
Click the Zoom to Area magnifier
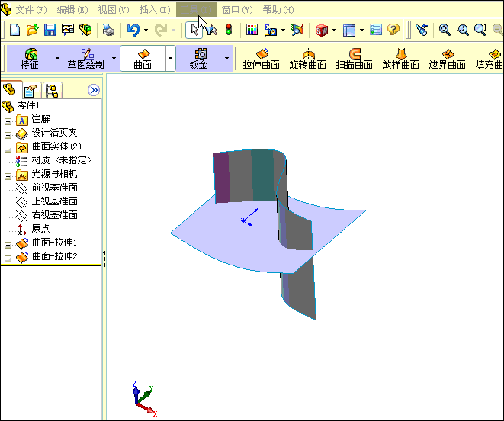[x=463, y=30]
